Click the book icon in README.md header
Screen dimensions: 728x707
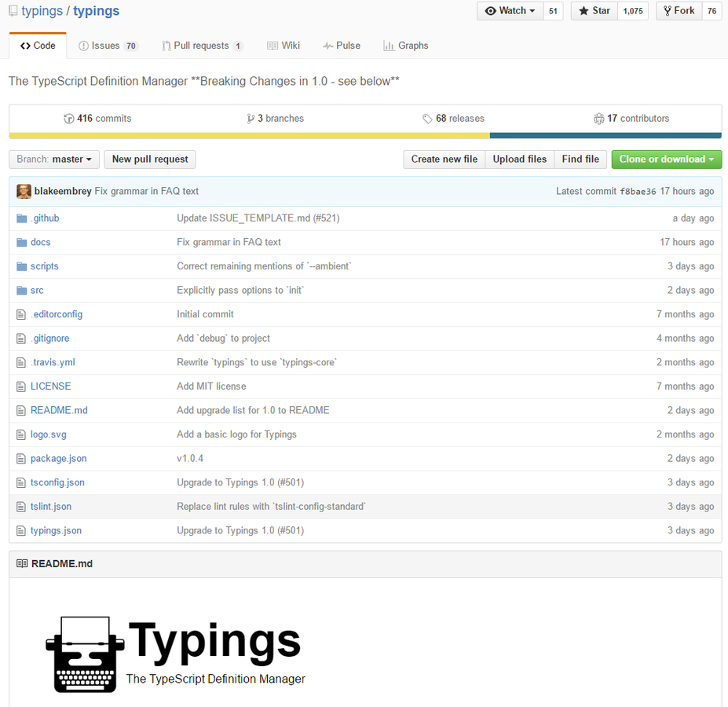pyautogui.click(x=22, y=563)
